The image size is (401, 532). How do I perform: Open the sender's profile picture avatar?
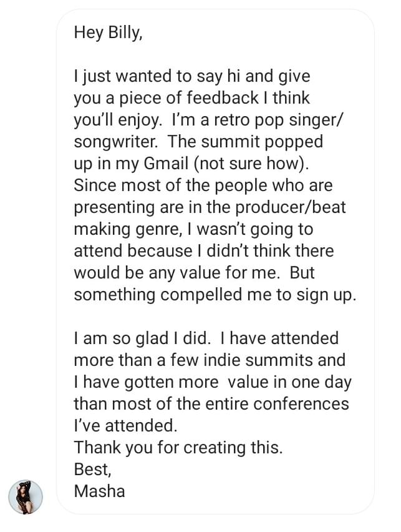(x=26, y=496)
